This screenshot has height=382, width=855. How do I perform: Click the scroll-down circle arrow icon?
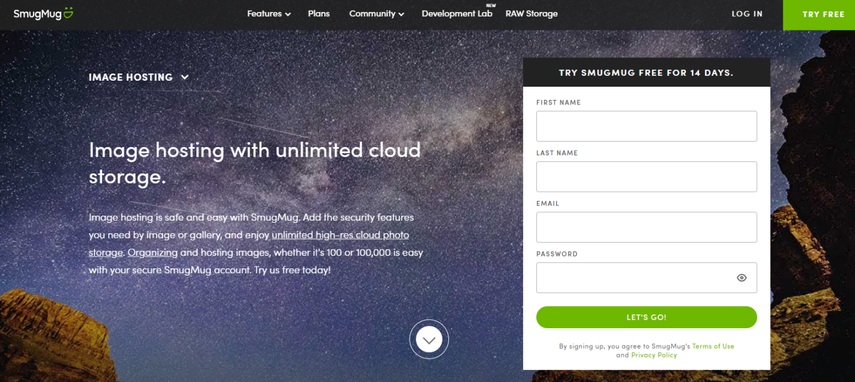point(429,339)
